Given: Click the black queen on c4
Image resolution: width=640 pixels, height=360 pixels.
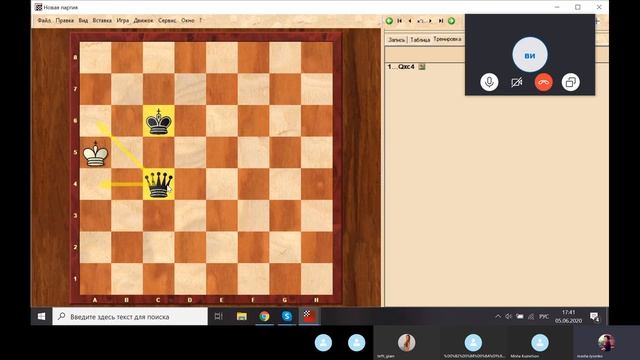Looking at the screenshot, I should tap(158, 184).
